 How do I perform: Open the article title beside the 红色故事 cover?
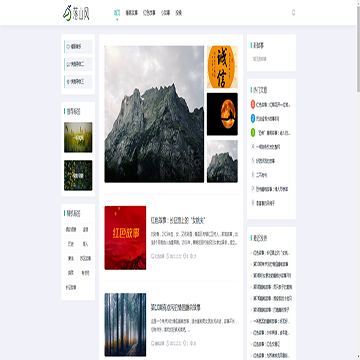pos(180,220)
